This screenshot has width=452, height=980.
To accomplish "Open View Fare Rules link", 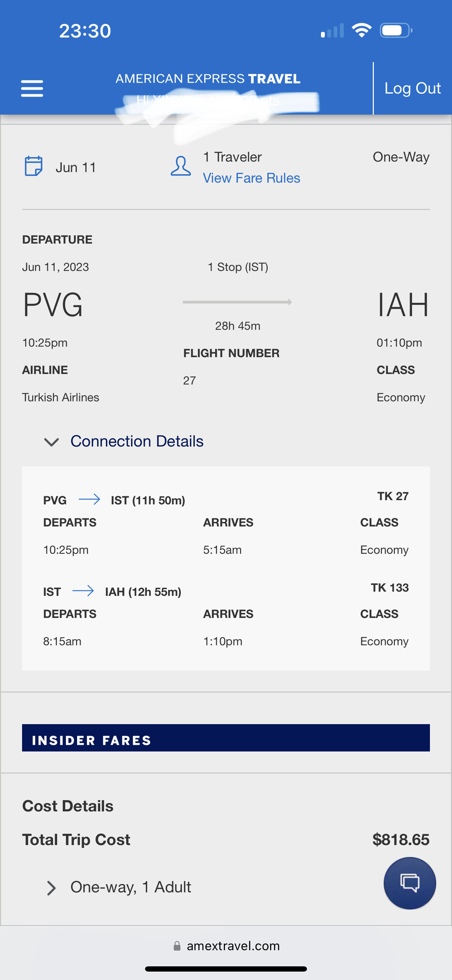I will pos(252,178).
